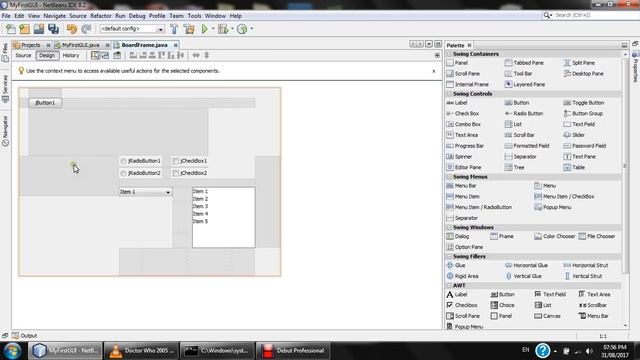640x360 pixels.
Task: Select the Combo Box palette component
Action: click(x=464, y=124)
